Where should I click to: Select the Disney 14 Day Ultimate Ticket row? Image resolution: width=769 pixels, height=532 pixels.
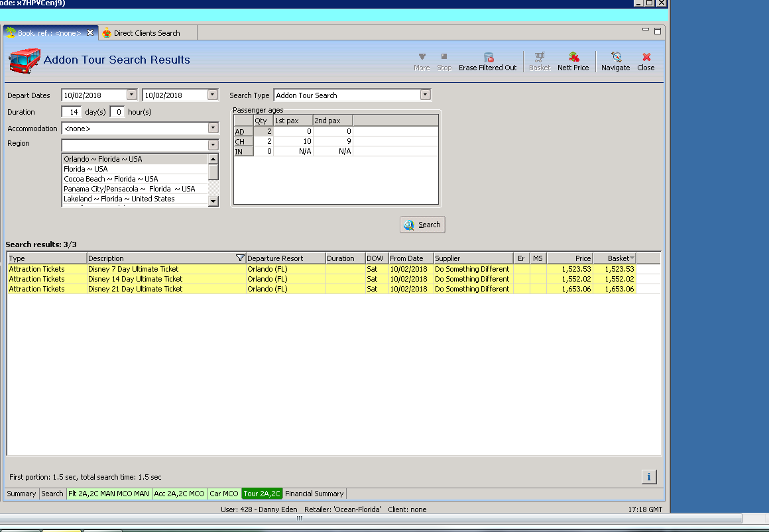point(135,279)
